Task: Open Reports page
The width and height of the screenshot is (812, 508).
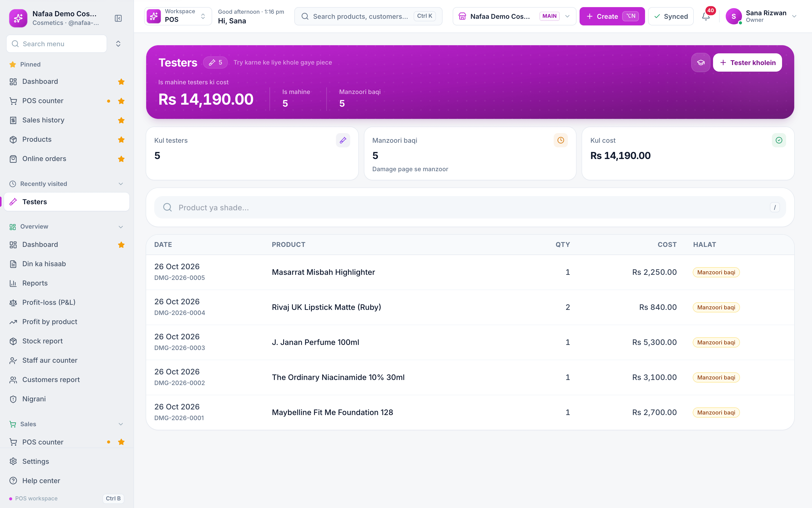Action: [x=67, y=283]
